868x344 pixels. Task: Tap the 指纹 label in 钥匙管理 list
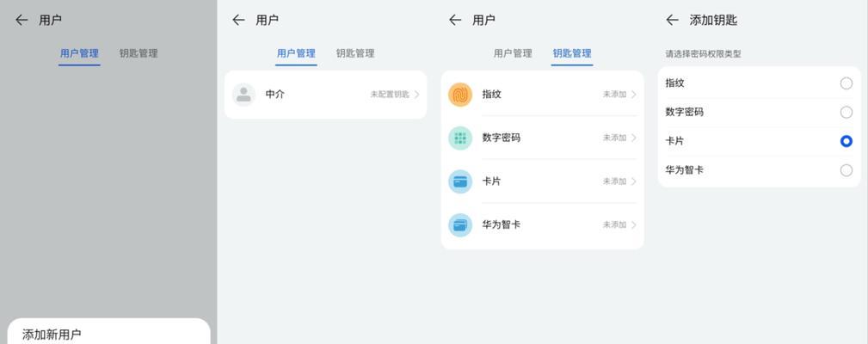[491, 95]
